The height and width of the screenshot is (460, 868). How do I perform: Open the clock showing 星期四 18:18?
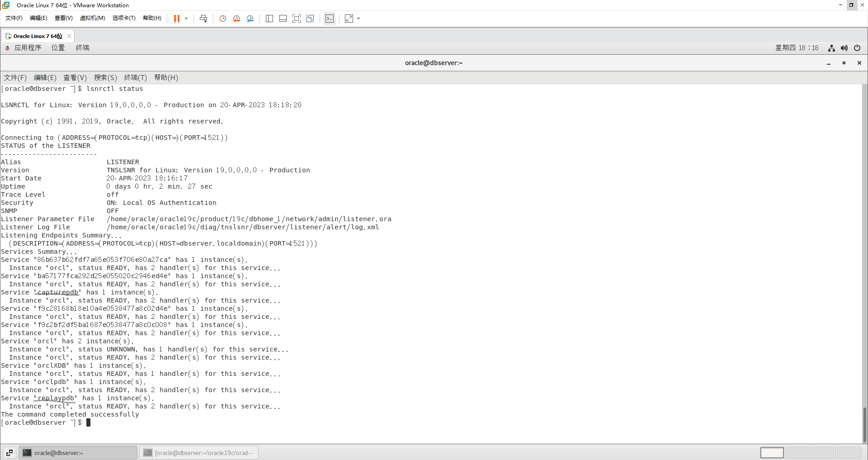pyautogui.click(x=797, y=48)
